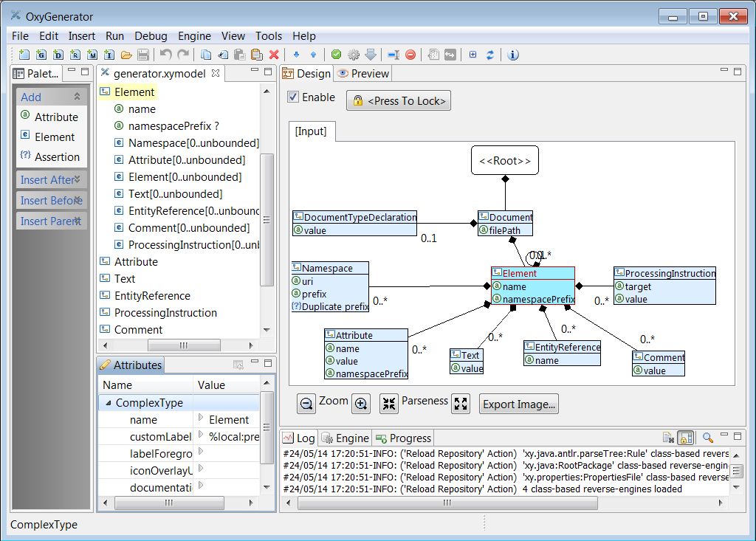Toggle the Enable checkbox in Design view
The height and width of the screenshot is (541, 756).
(292, 97)
